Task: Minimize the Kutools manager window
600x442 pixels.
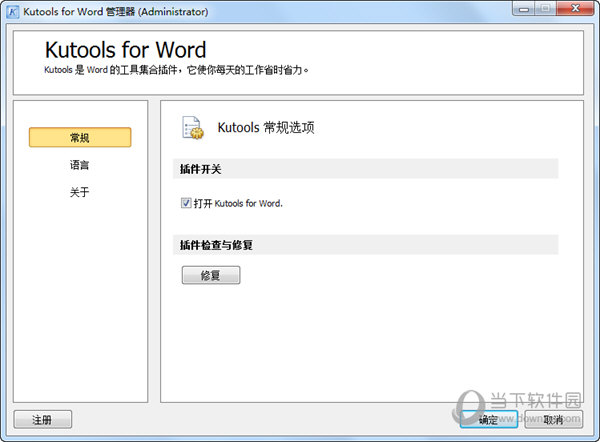Action: click(524, 8)
